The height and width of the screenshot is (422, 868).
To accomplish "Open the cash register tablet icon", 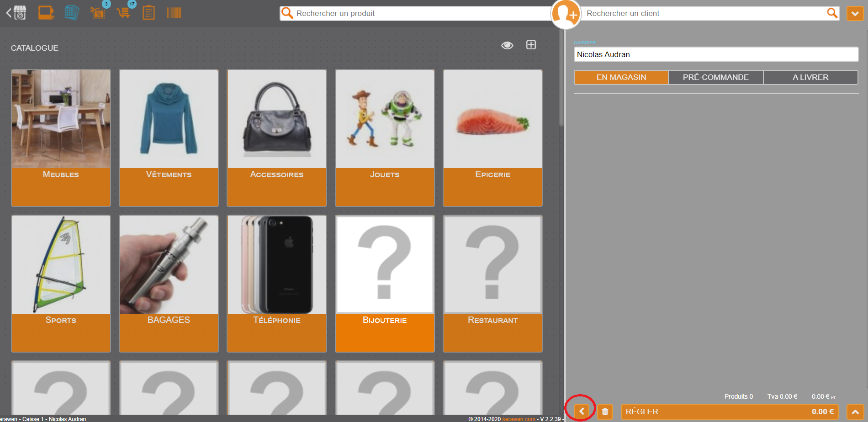I will (46, 13).
